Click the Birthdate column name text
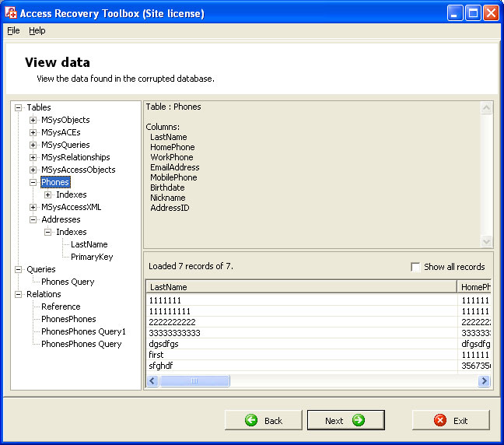This screenshot has width=504, height=445. pyautogui.click(x=167, y=187)
